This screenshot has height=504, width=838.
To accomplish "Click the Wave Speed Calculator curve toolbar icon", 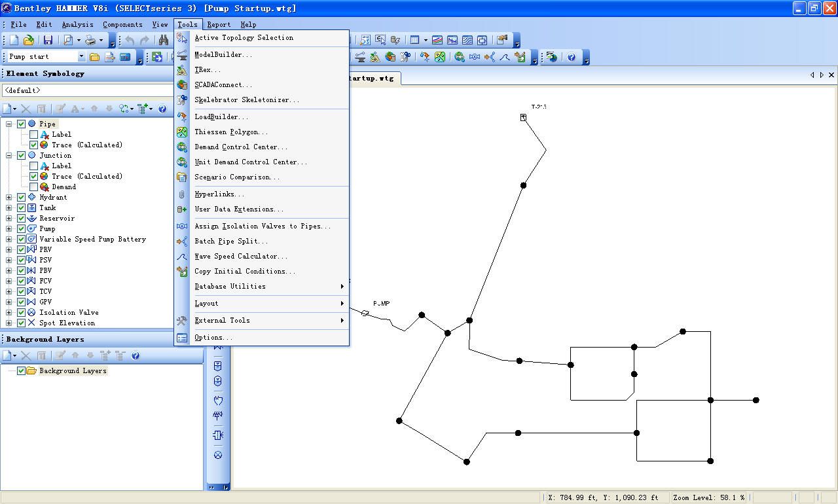I will pyautogui.click(x=504, y=57).
